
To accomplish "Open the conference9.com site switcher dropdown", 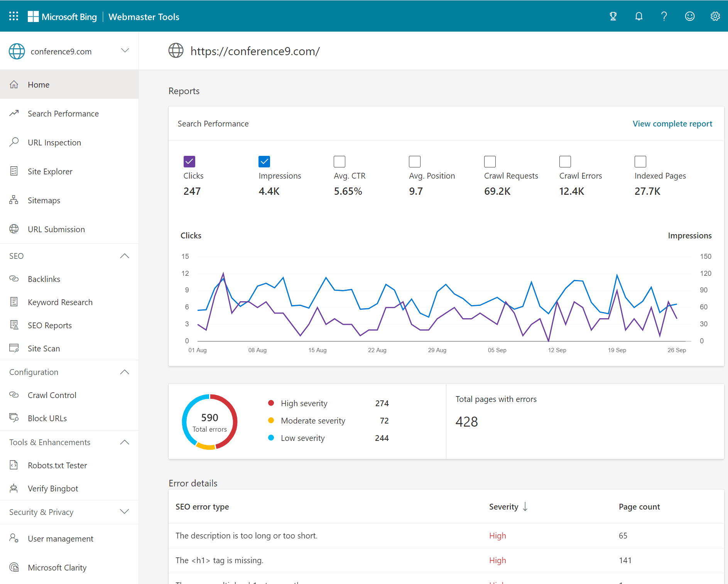I will (124, 51).
